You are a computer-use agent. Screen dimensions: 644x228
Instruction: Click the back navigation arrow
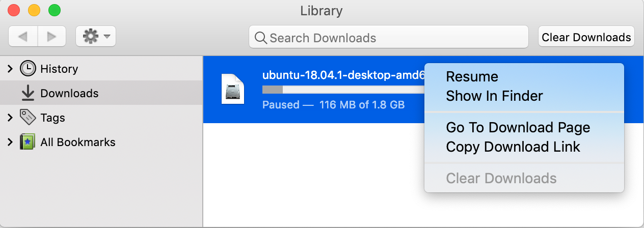23,36
